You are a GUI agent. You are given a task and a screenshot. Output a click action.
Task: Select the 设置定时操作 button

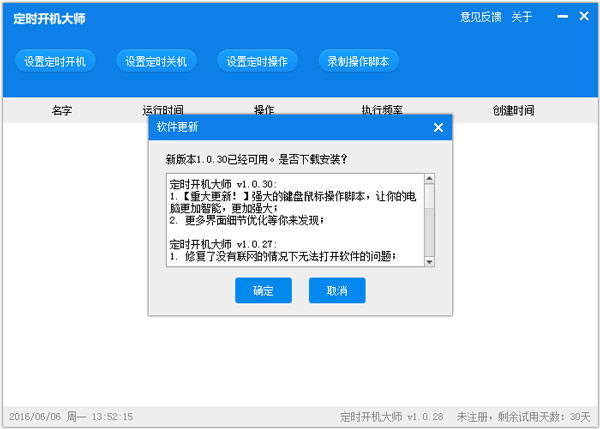pos(257,61)
